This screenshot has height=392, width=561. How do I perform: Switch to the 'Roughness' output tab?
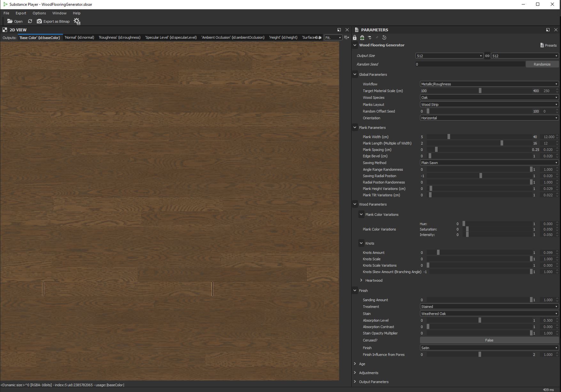point(120,37)
